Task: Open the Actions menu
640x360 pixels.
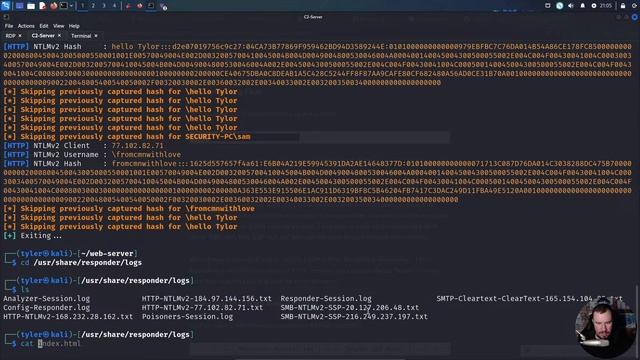Action: click(x=26, y=26)
